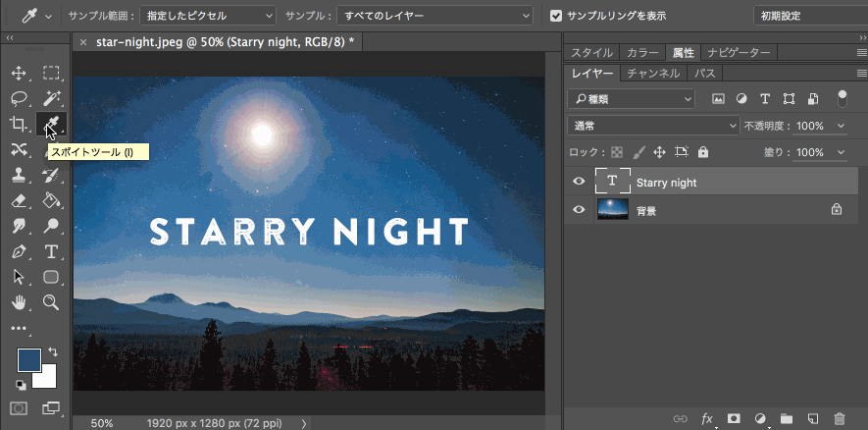
Task: Select the Eyedropper tool
Action: click(x=51, y=124)
